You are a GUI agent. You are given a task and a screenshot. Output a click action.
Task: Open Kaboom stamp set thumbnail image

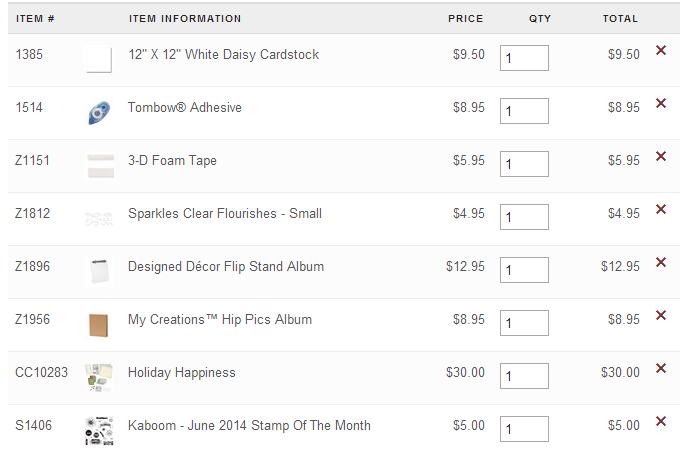click(x=99, y=431)
